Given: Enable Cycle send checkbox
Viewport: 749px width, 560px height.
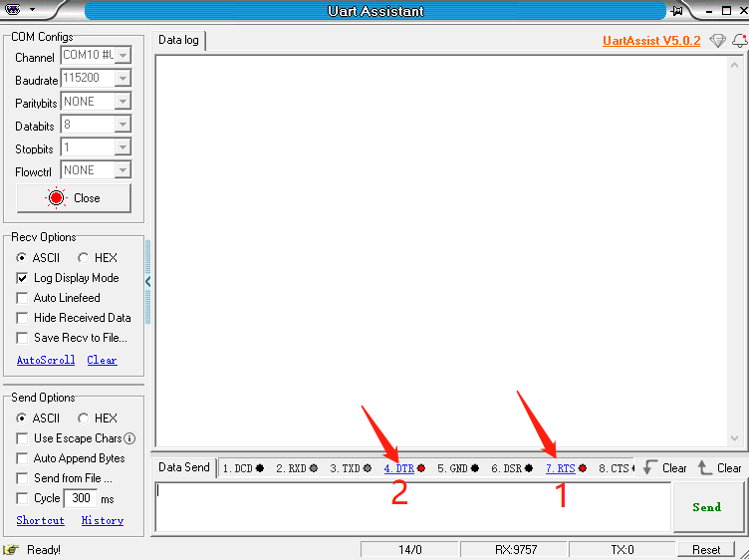Looking at the screenshot, I should [x=22, y=498].
